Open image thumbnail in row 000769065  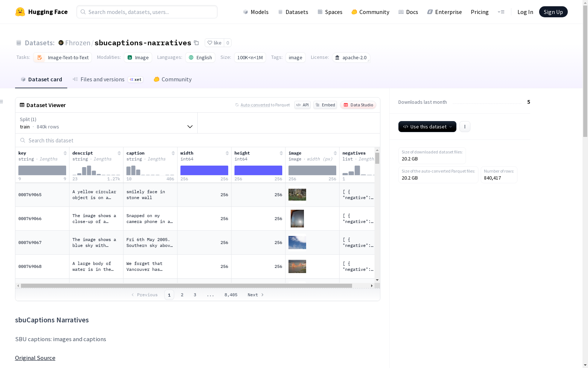pyautogui.click(x=297, y=195)
